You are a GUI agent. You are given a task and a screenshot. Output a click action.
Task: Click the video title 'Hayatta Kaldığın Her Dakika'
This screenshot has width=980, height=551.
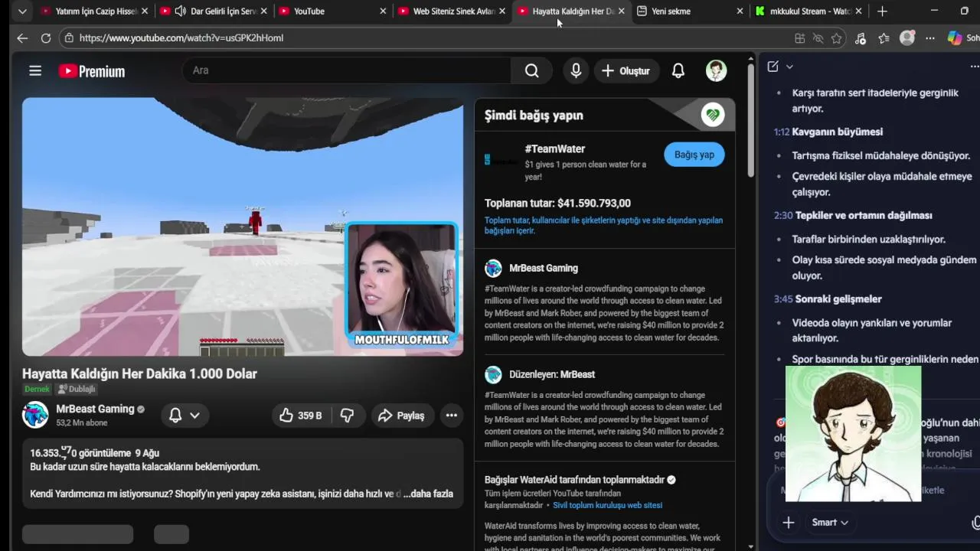pyautogui.click(x=139, y=373)
